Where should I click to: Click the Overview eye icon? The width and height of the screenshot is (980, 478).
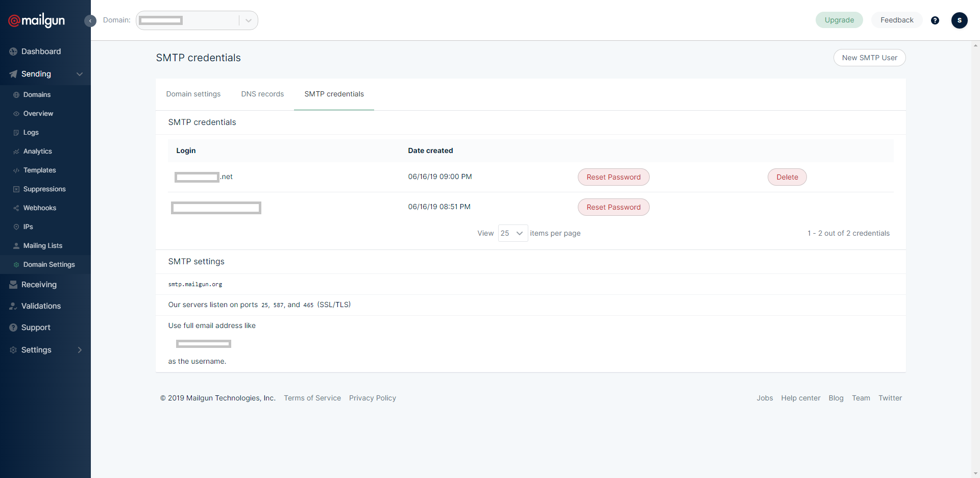16,114
